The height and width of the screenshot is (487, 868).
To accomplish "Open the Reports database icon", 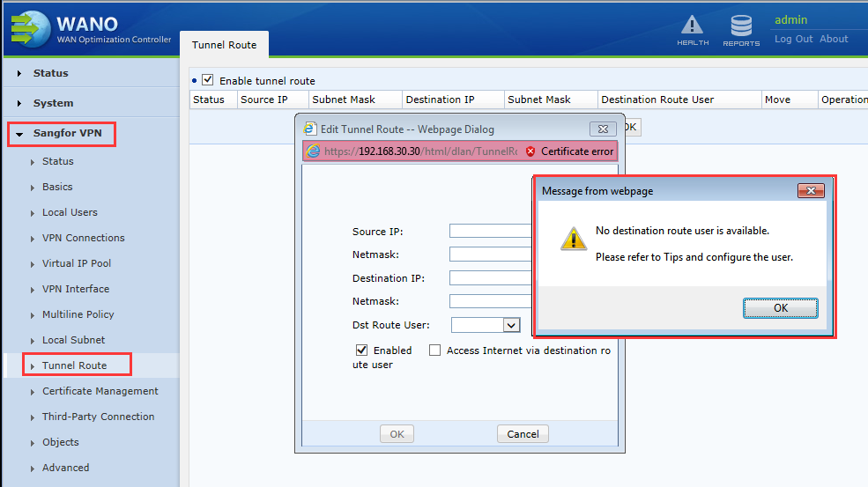I will (741, 30).
